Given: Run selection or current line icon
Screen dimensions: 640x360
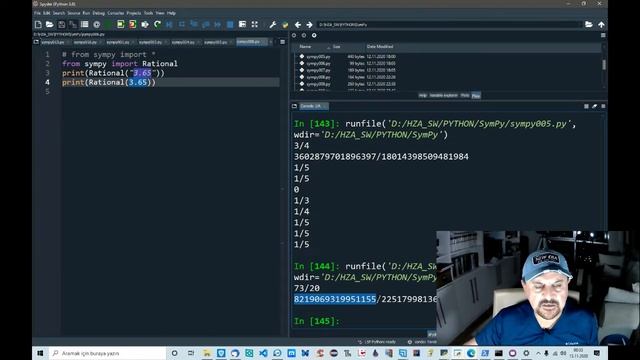Looking at the screenshot, I should [144, 24].
